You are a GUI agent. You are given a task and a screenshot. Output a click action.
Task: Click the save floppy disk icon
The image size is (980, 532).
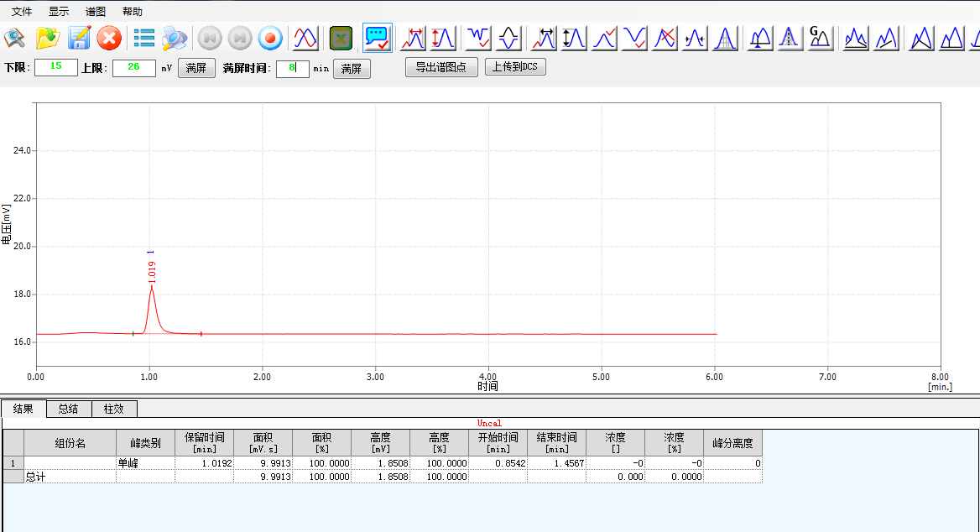coord(80,38)
